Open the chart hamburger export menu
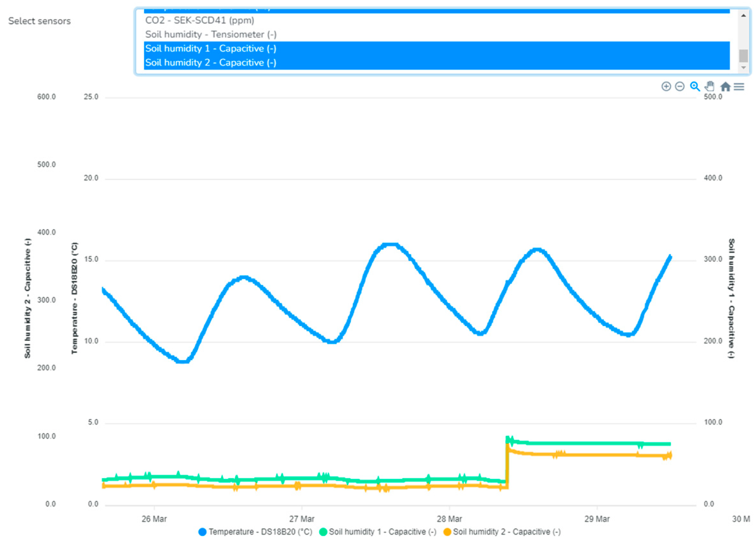 [x=739, y=87]
